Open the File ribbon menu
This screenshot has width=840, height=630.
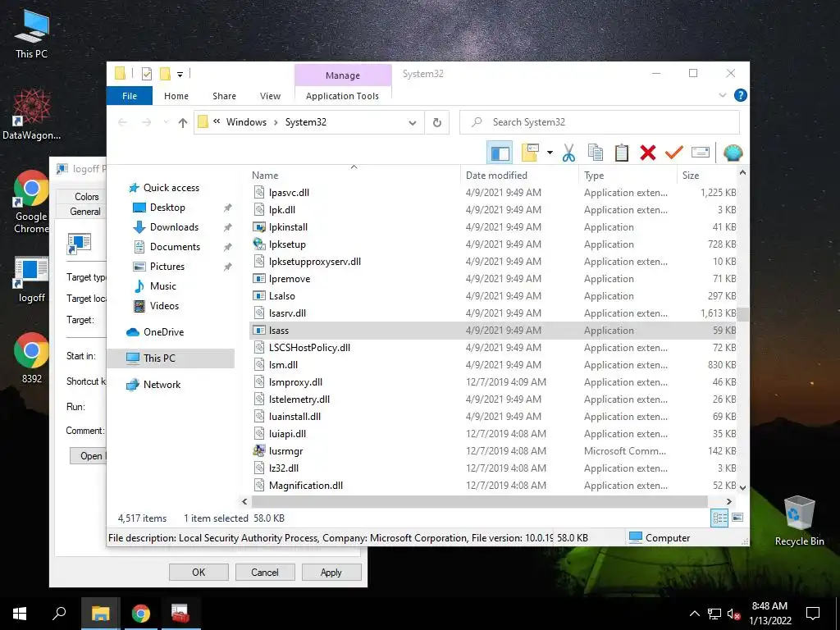(x=130, y=96)
